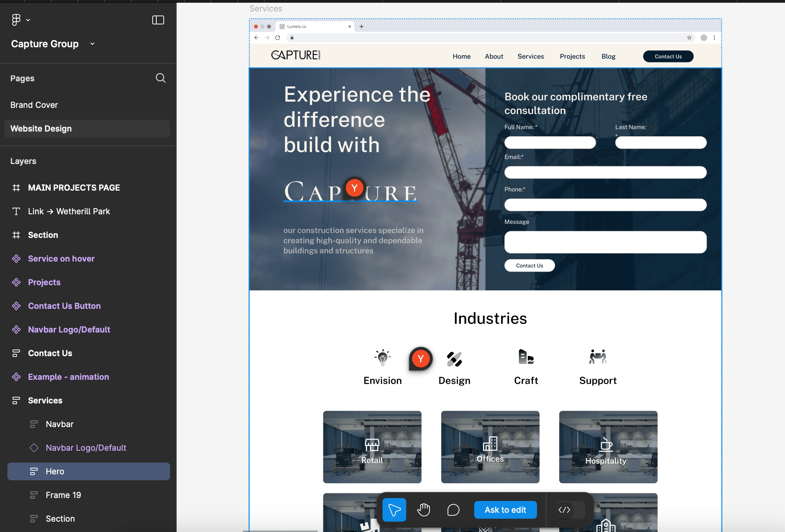Click the forward arrow in mockup browser

267,38
